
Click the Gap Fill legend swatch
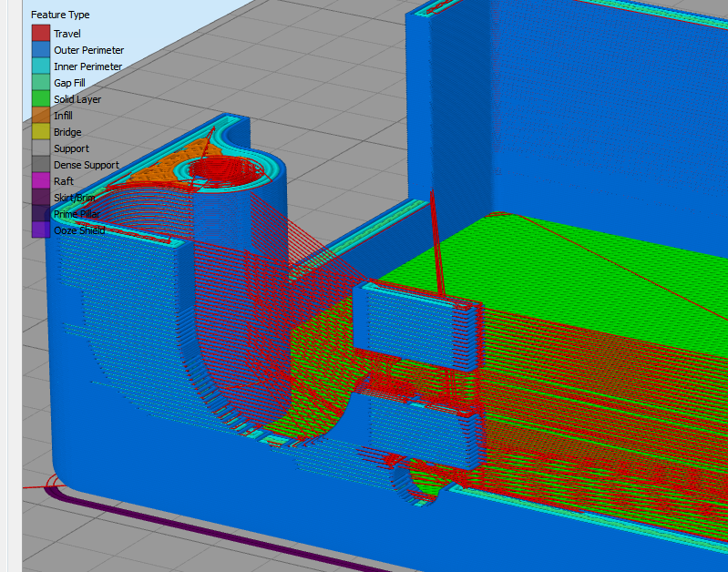(x=40, y=83)
